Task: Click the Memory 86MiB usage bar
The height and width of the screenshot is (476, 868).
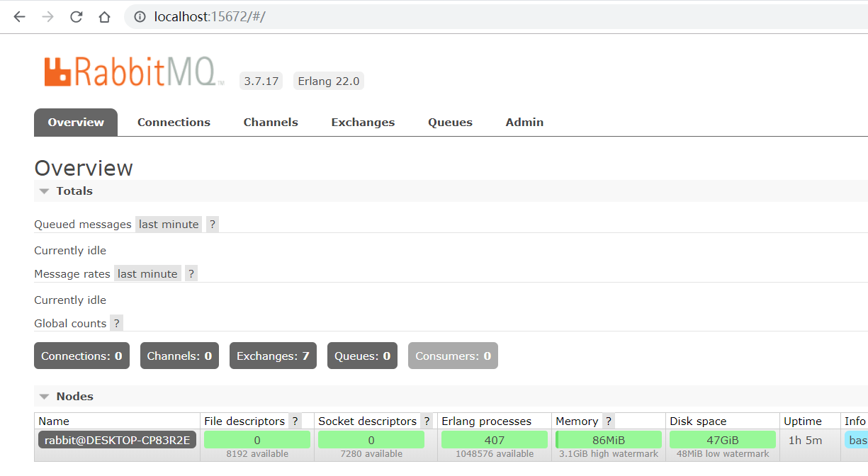Action: tap(609, 440)
